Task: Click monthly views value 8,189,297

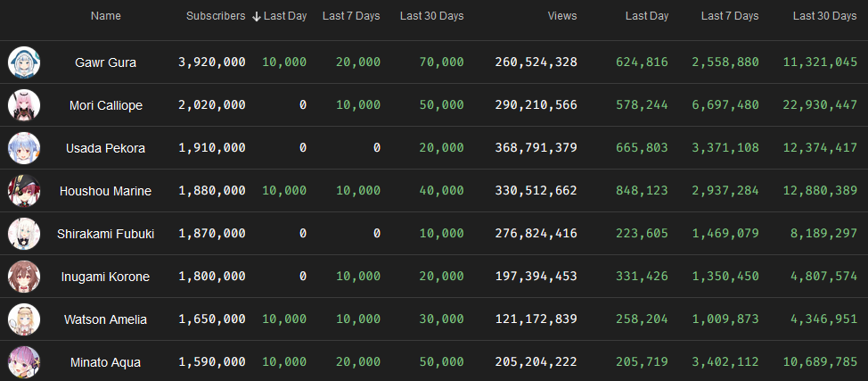Action: coord(823,234)
